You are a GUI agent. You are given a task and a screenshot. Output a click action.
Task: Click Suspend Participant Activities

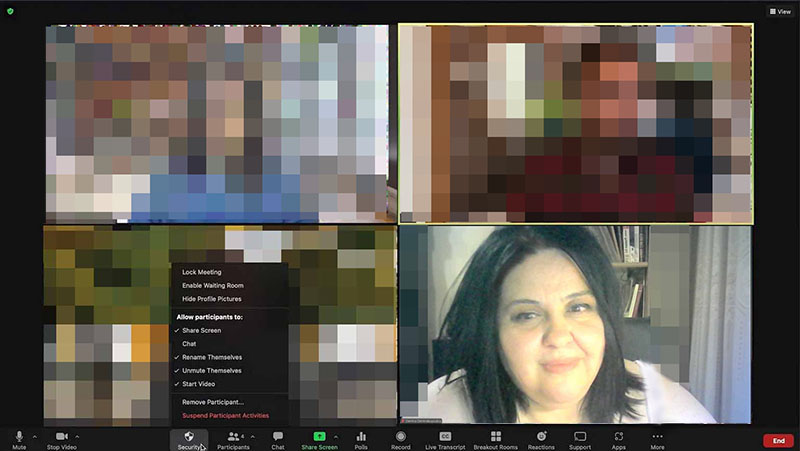tap(225, 416)
